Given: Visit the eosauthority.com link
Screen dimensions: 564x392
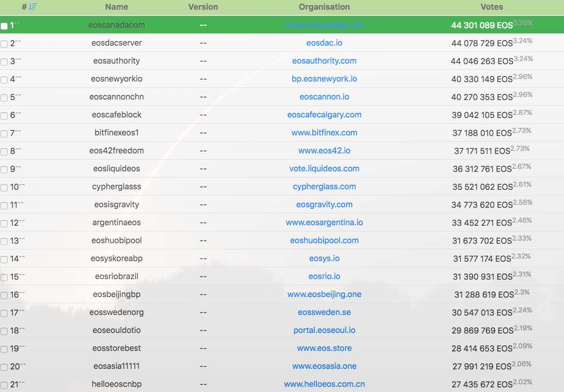Looking at the screenshot, I should click(324, 61).
